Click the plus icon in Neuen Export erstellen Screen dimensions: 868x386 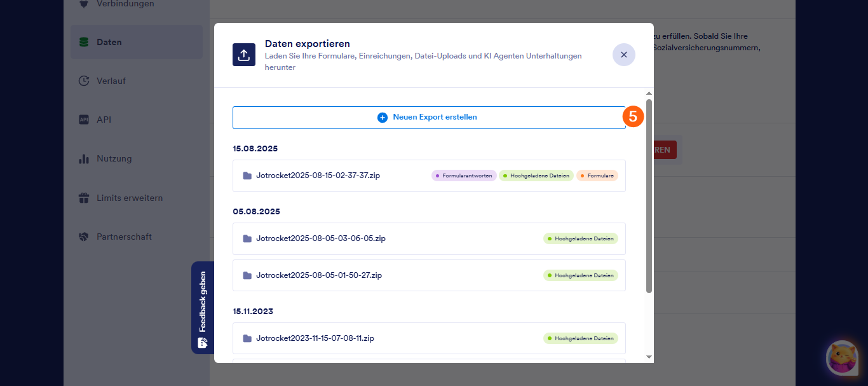[383, 118]
